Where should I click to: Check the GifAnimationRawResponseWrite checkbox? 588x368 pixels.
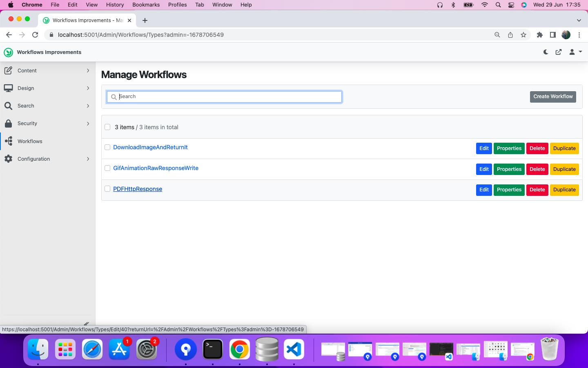tap(107, 168)
